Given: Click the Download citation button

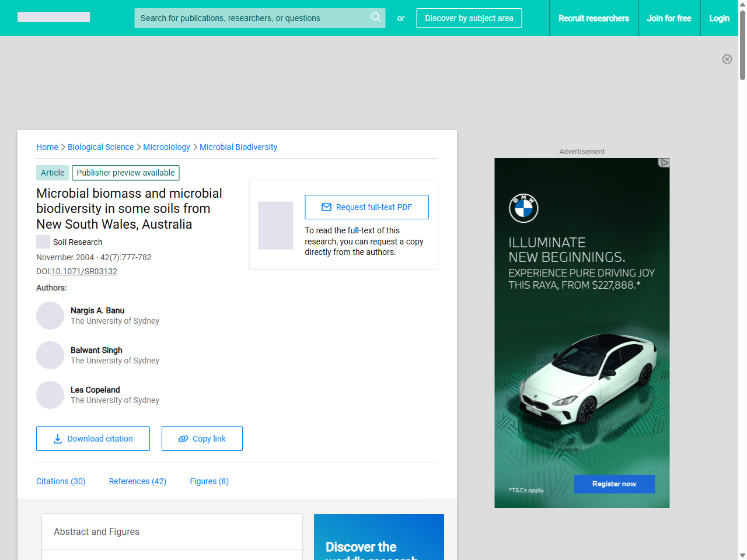Looking at the screenshot, I should [93, 439].
